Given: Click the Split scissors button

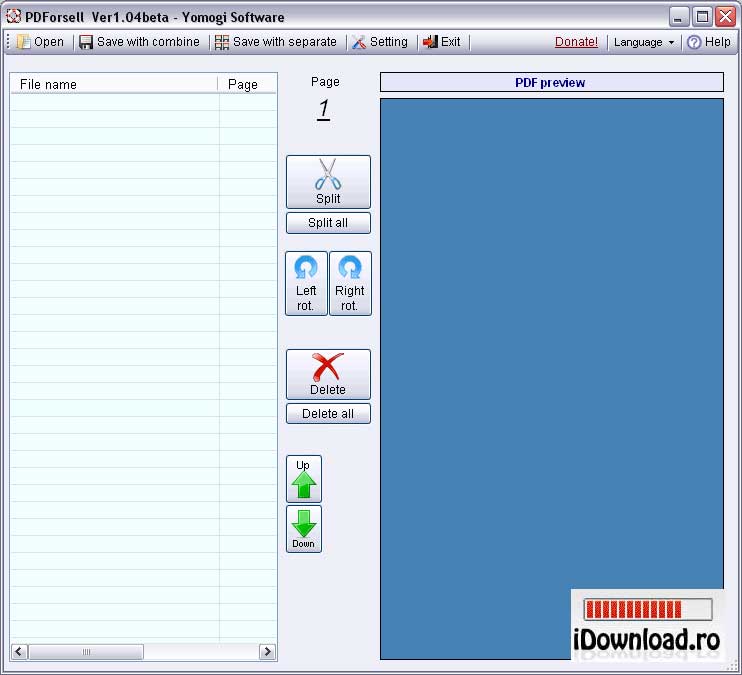Looking at the screenshot, I should 328,182.
